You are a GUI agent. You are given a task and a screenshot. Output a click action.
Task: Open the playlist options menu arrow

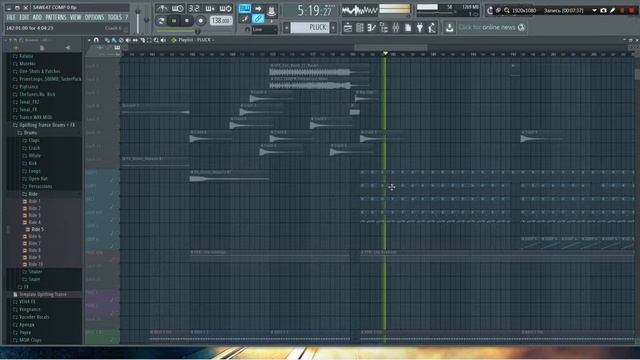tap(89, 40)
